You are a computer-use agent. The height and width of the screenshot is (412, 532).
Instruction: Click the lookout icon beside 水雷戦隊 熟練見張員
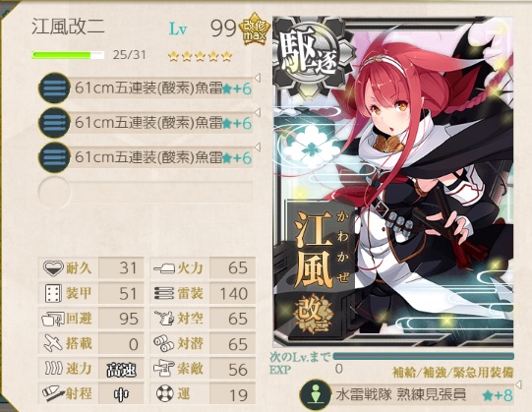pos(316,395)
